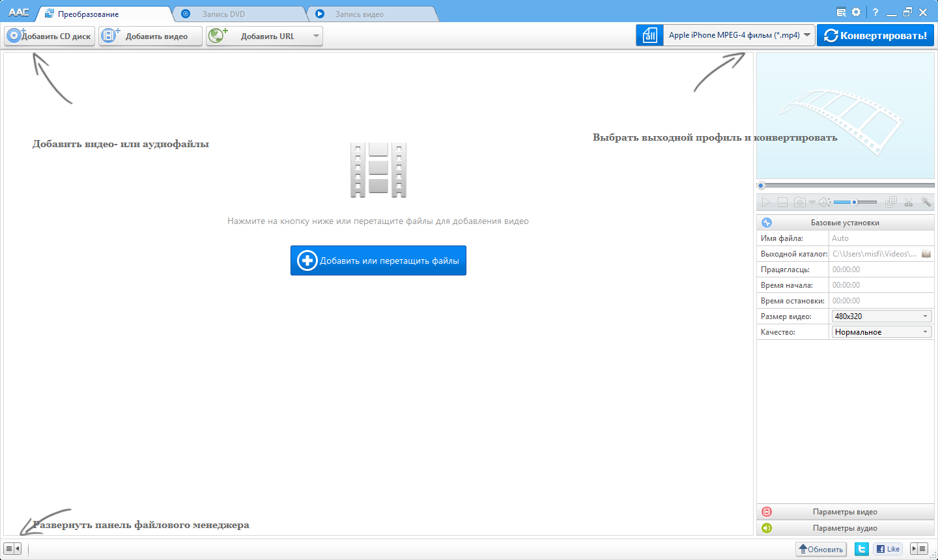
Task: Select the snapshot camera icon in preview controls
Action: (800, 202)
